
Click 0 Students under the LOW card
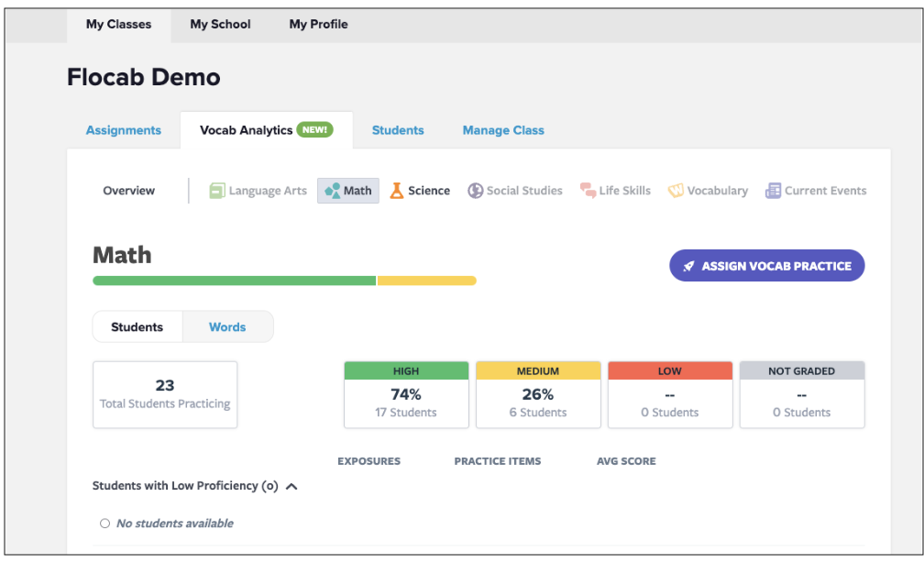[670, 412]
